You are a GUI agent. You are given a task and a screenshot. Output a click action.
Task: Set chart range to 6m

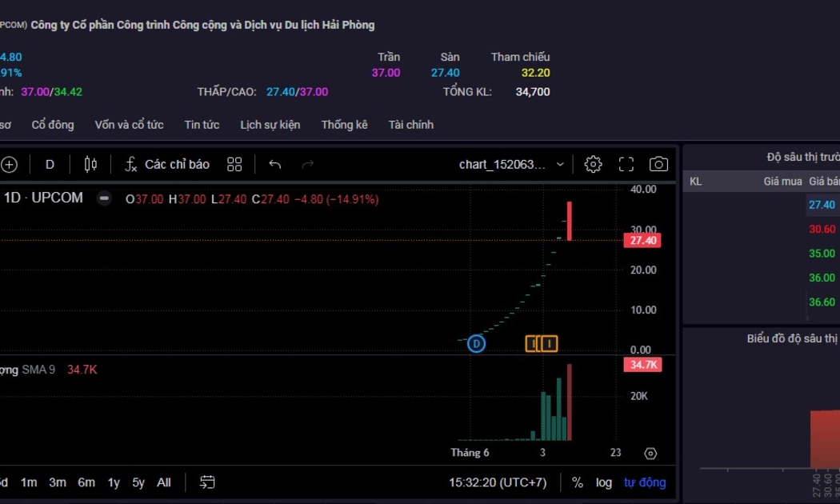click(86, 482)
